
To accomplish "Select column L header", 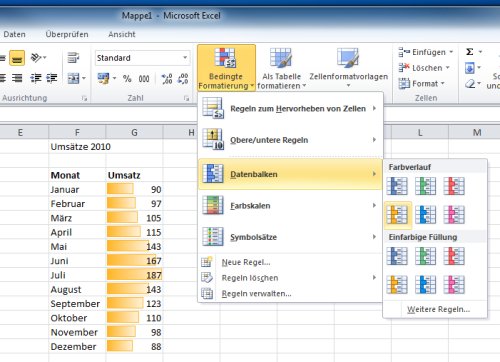I will pyautogui.click(x=420, y=133).
